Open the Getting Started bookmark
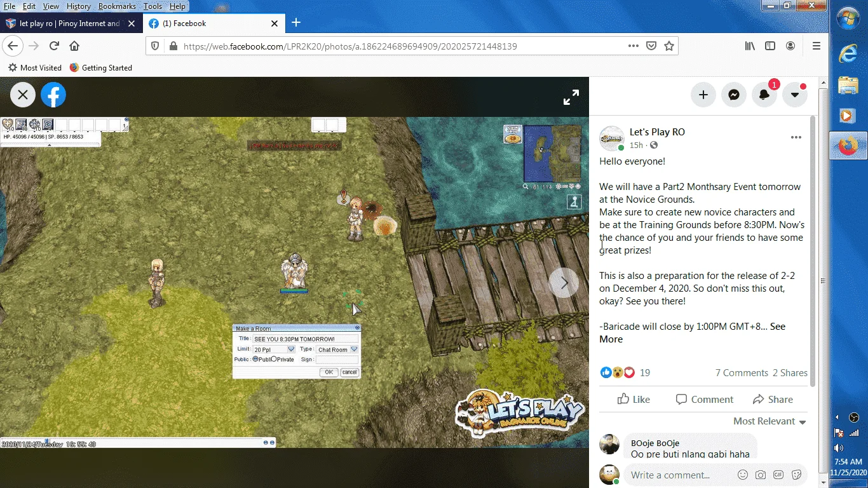The width and height of the screenshot is (868, 488). (x=100, y=67)
